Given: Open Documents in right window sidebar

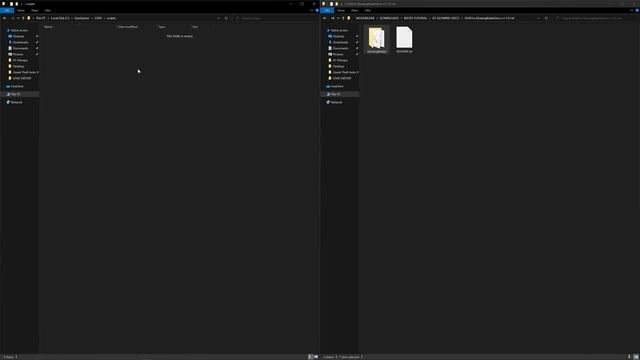Looking at the screenshot, I should click(x=340, y=48).
